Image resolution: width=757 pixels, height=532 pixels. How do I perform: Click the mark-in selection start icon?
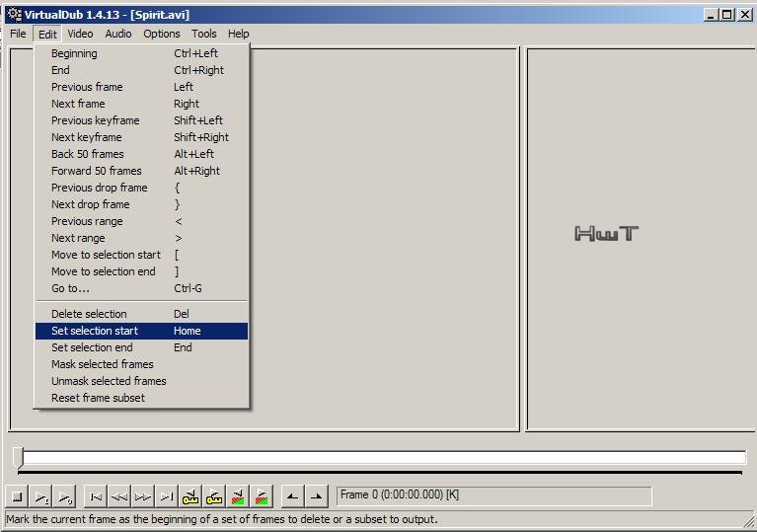[292, 496]
